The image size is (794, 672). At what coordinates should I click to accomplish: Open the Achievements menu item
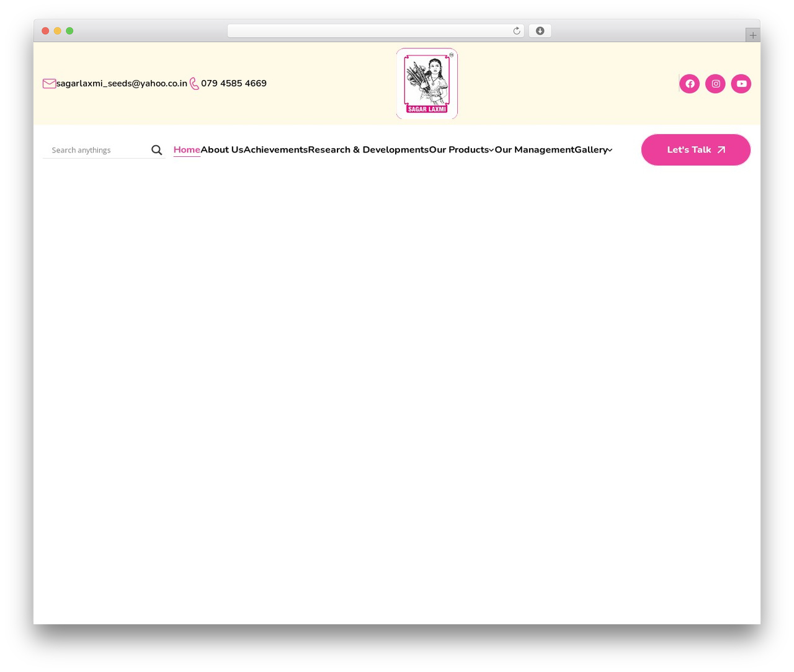coord(276,149)
